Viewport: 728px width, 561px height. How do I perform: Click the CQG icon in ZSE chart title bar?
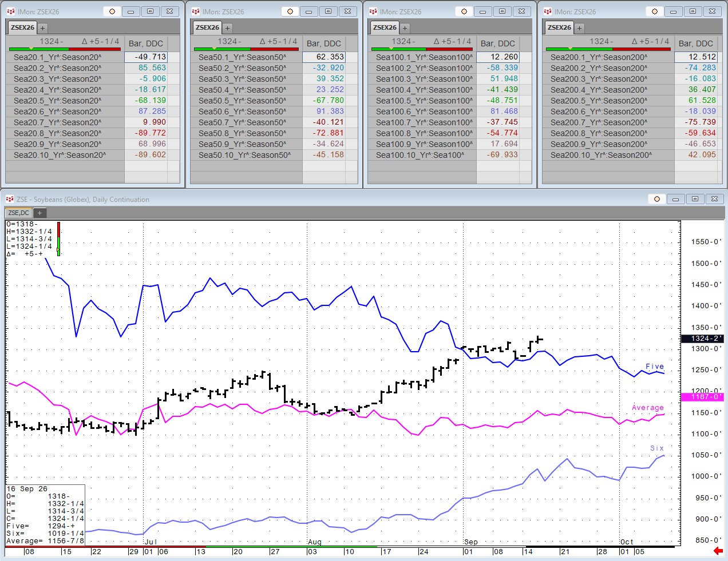coord(10,199)
